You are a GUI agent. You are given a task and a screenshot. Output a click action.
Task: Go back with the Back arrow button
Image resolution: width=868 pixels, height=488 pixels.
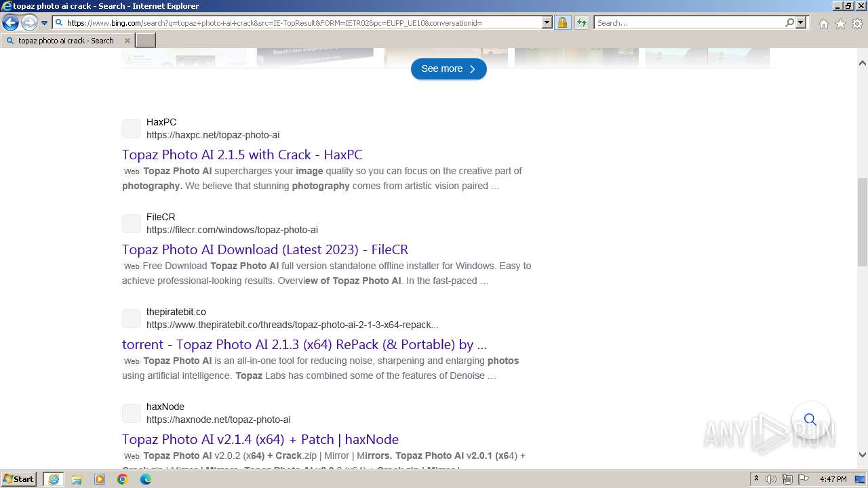(10, 23)
